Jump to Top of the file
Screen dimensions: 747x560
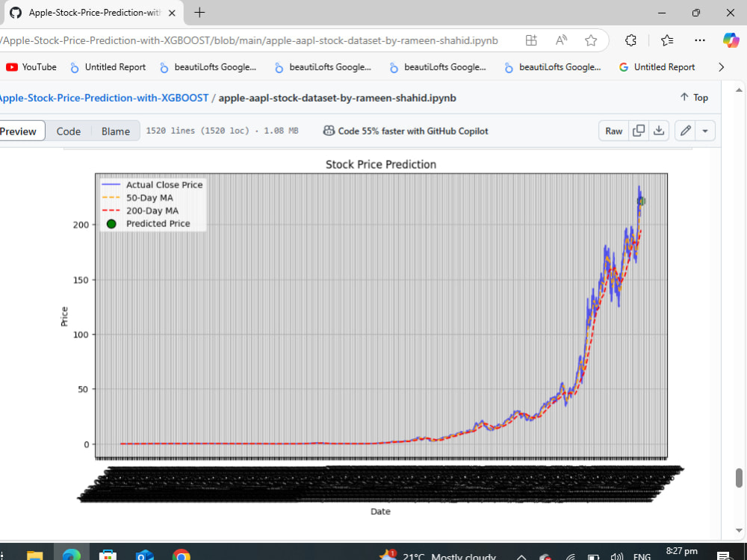[x=694, y=98]
